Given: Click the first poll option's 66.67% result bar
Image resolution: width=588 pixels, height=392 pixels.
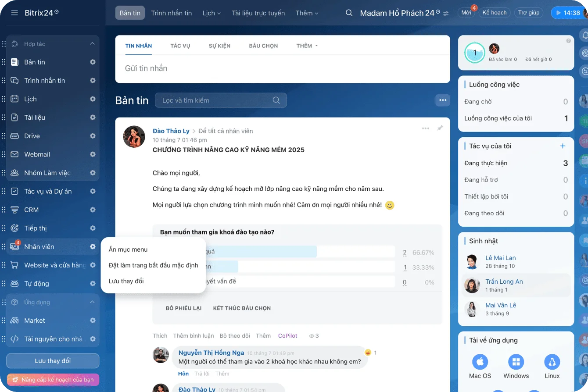Looking at the screenshot, I should 263,252.
